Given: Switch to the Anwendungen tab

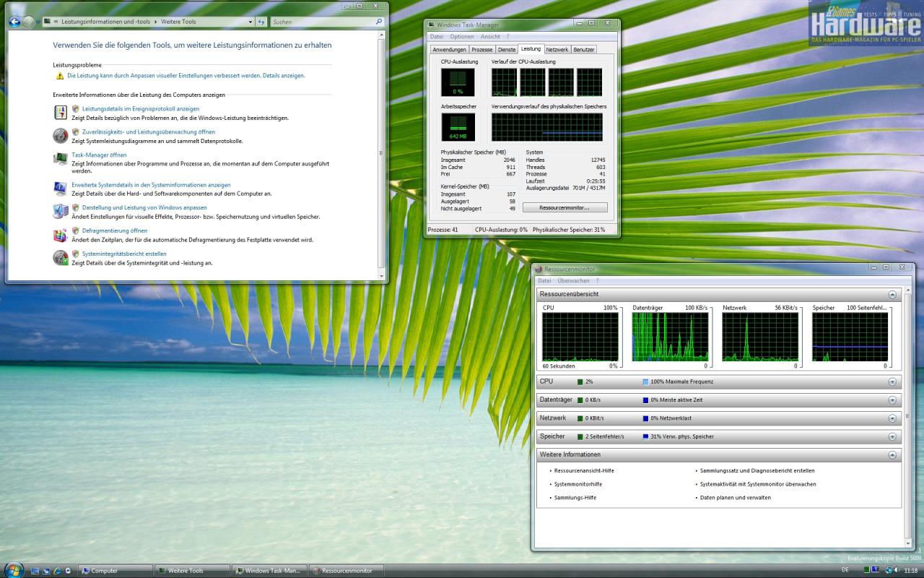Looking at the screenshot, I should (449, 50).
